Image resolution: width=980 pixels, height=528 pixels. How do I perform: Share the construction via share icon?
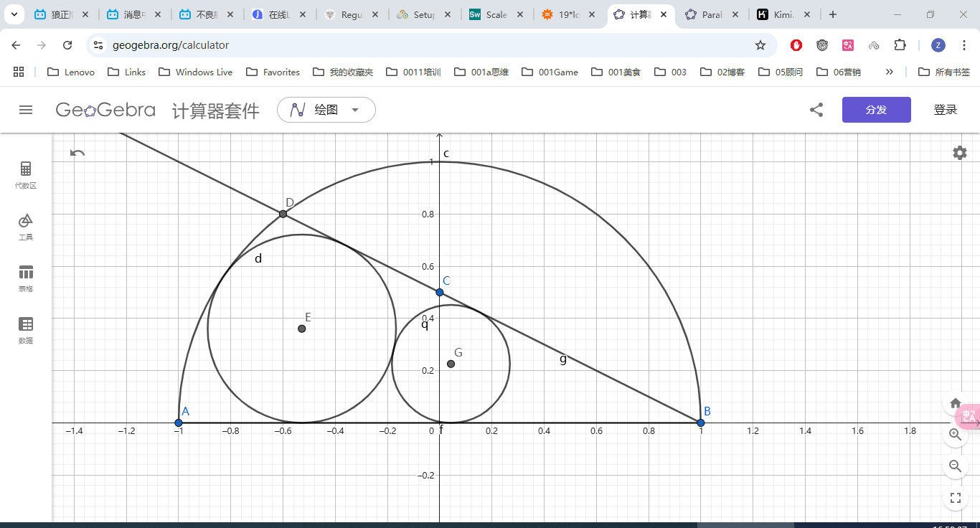coord(816,110)
